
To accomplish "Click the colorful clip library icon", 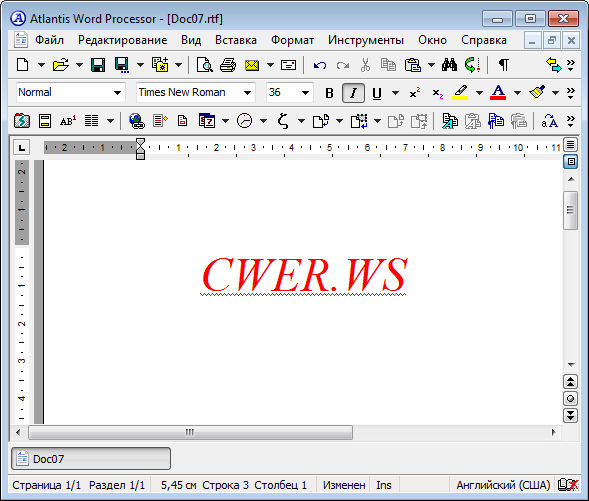I will (22, 121).
